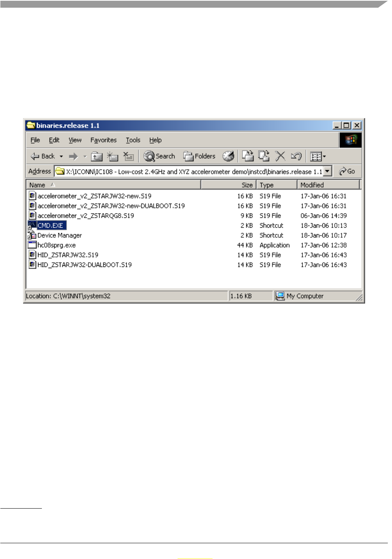Maximize the binaries.release 1.1 window
Viewport: 392px width, 559px height.
(347, 125)
